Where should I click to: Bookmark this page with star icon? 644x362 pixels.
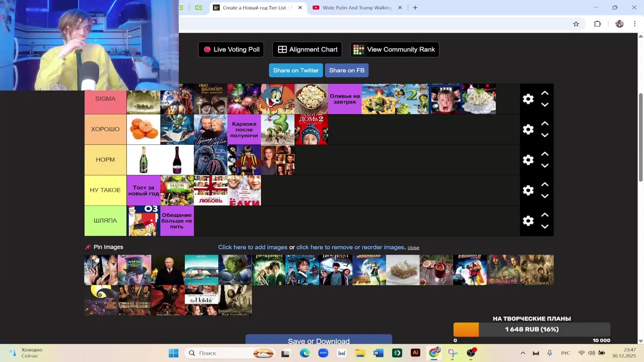(576, 24)
